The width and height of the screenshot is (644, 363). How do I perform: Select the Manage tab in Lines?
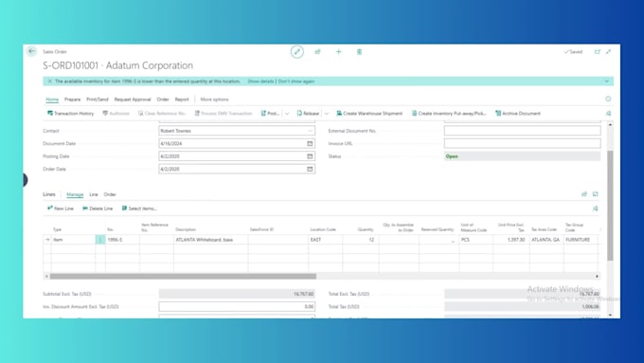pos(75,194)
